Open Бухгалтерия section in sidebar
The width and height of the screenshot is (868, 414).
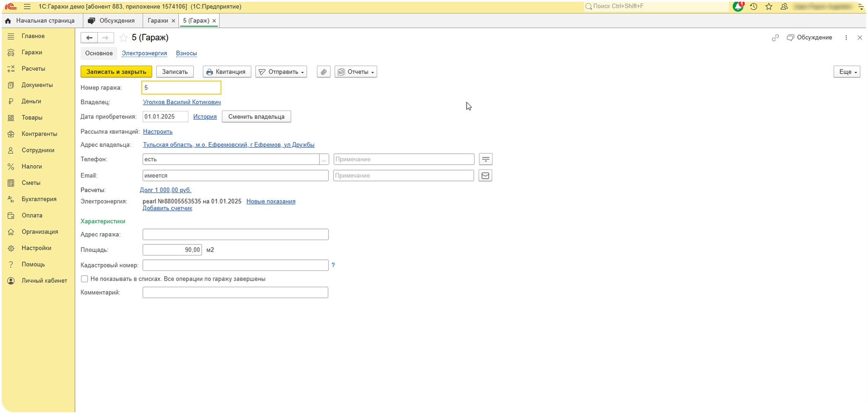click(39, 199)
